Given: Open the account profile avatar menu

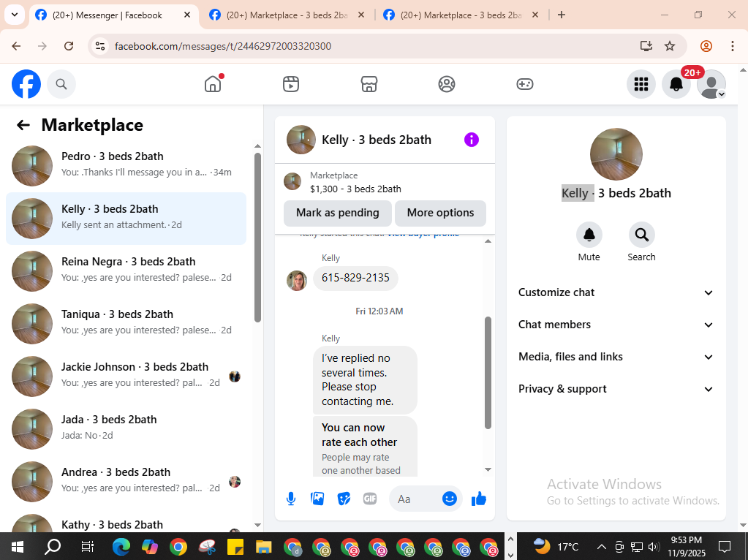Looking at the screenshot, I should pyautogui.click(x=711, y=84).
